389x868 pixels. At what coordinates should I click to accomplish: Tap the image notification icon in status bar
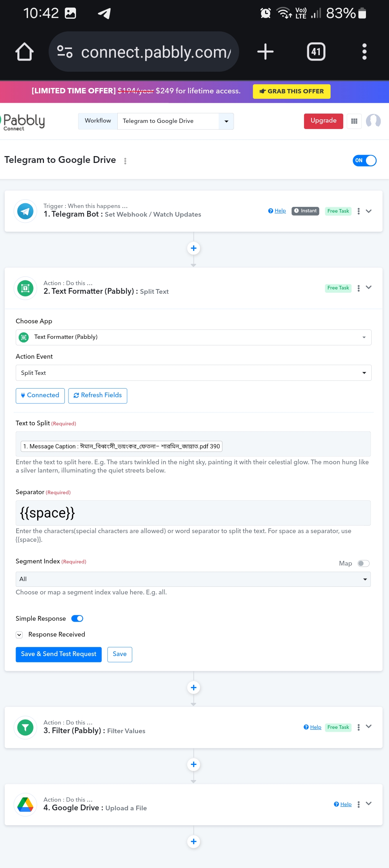pos(70,13)
